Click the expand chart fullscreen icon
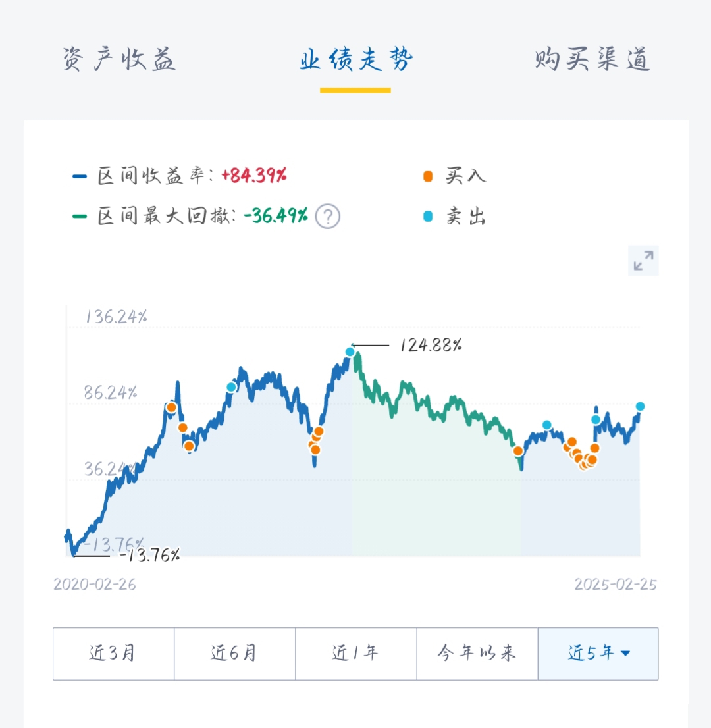The image size is (711, 728). [643, 261]
